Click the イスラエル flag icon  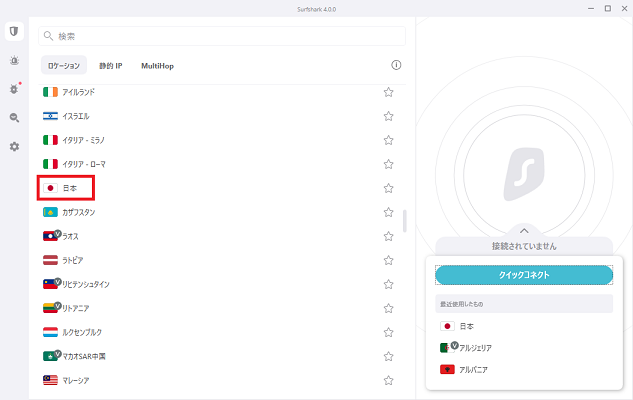coord(50,116)
